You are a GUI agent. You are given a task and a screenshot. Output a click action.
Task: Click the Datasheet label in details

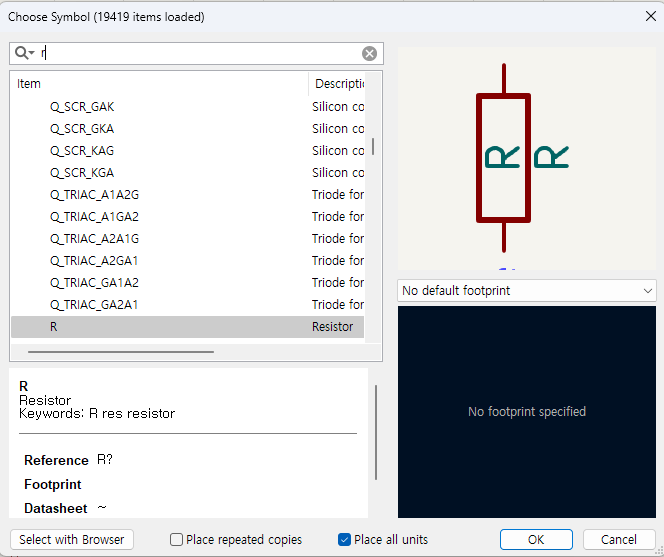coord(55,508)
